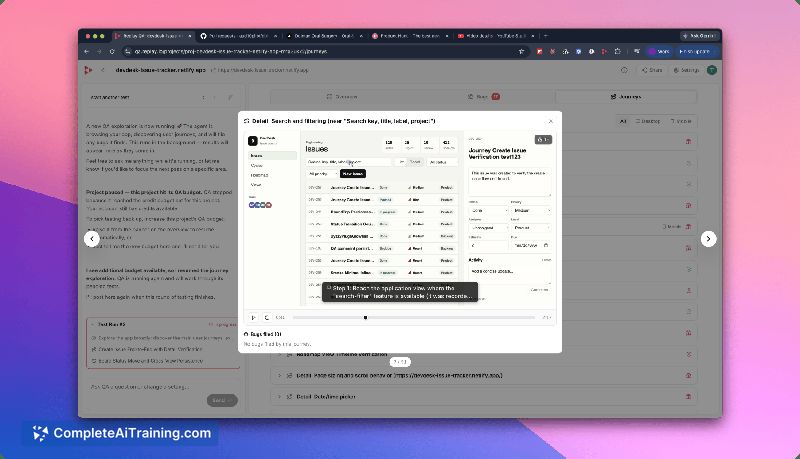Select the All filter above journeys list

pos(622,121)
